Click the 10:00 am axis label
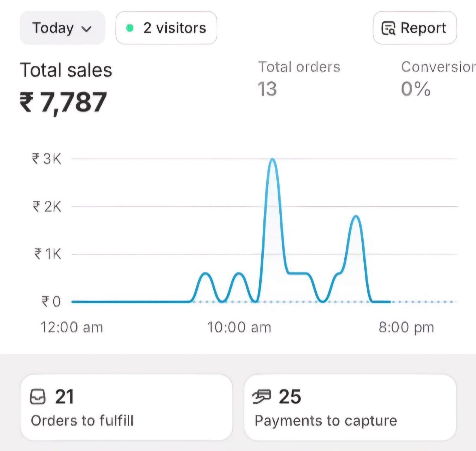 pos(239,327)
